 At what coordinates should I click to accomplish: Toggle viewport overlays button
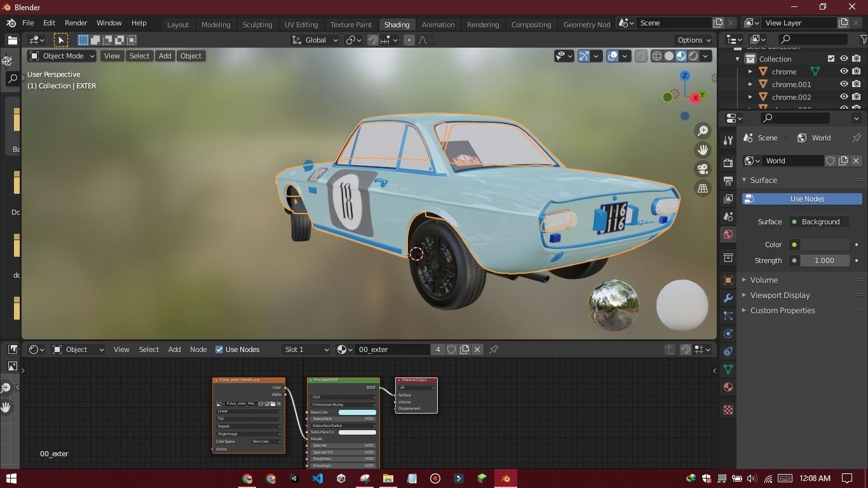(x=613, y=56)
